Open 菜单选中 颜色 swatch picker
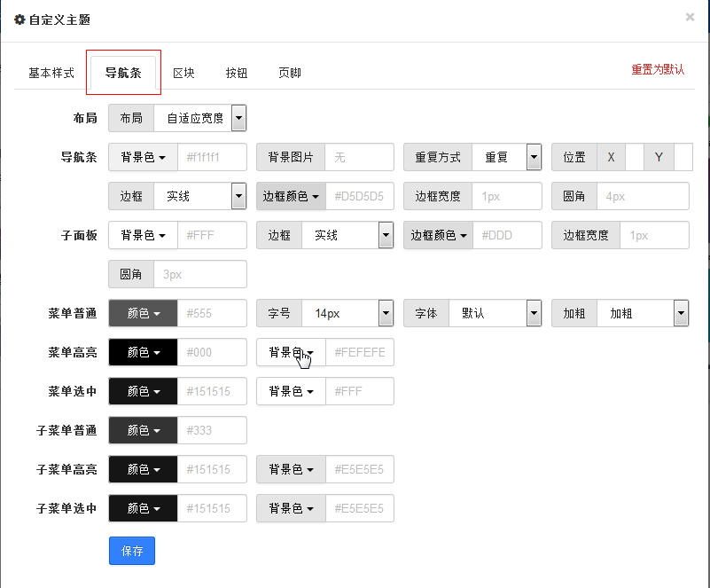This screenshot has width=710, height=588. tap(143, 391)
